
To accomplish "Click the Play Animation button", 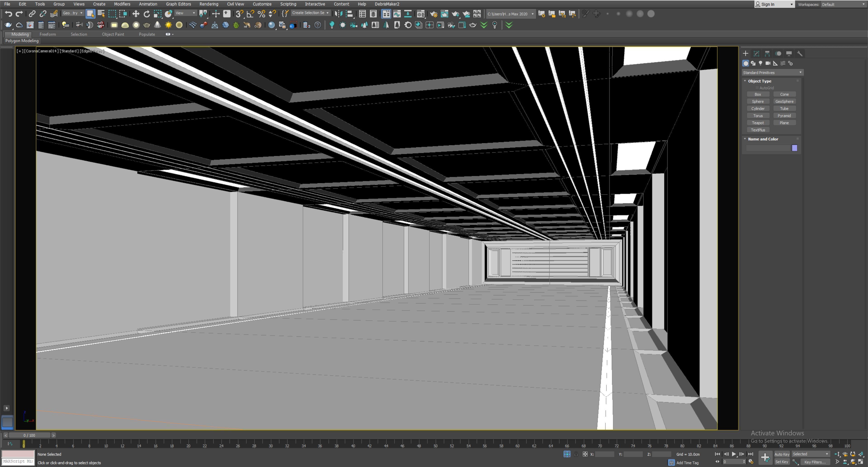I will coord(734,454).
